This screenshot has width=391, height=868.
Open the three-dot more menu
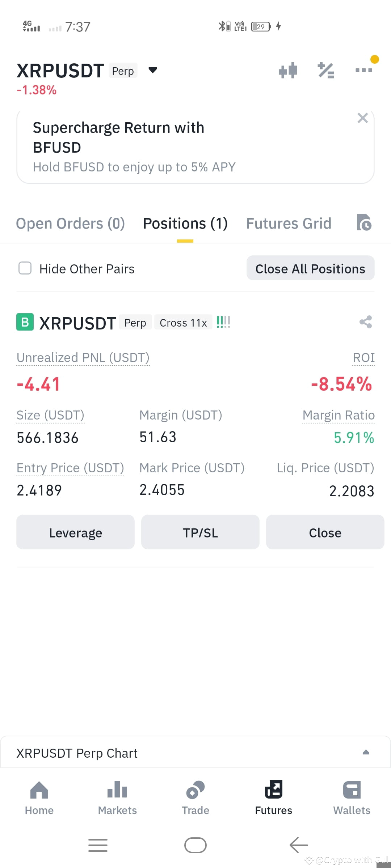pyautogui.click(x=364, y=70)
